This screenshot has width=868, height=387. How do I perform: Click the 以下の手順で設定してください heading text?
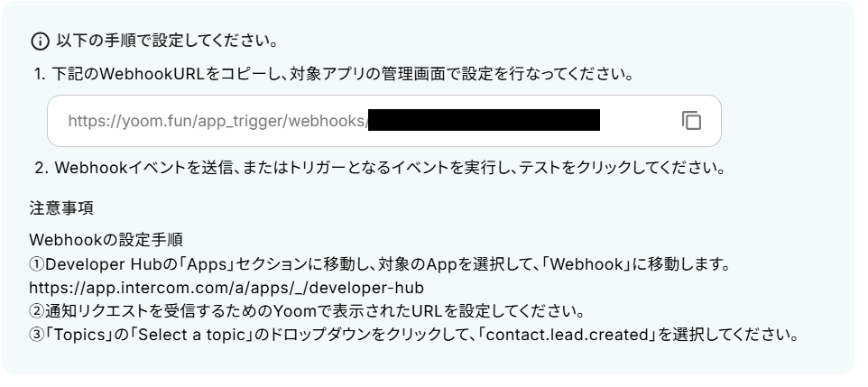[167, 41]
